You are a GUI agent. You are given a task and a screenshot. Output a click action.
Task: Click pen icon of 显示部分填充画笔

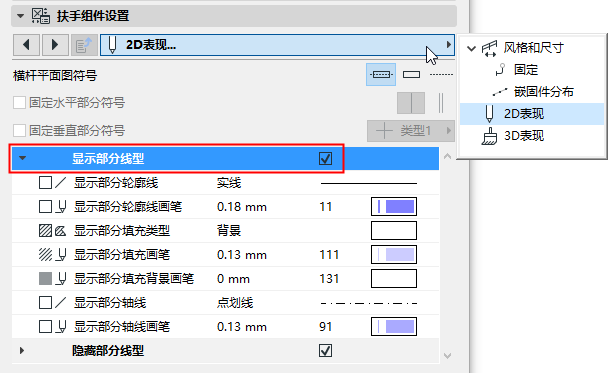pyautogui.click(x=61, y=255)
